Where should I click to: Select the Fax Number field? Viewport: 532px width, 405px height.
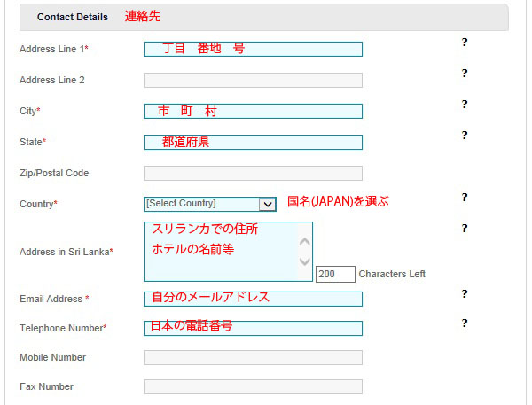[253, 386]
